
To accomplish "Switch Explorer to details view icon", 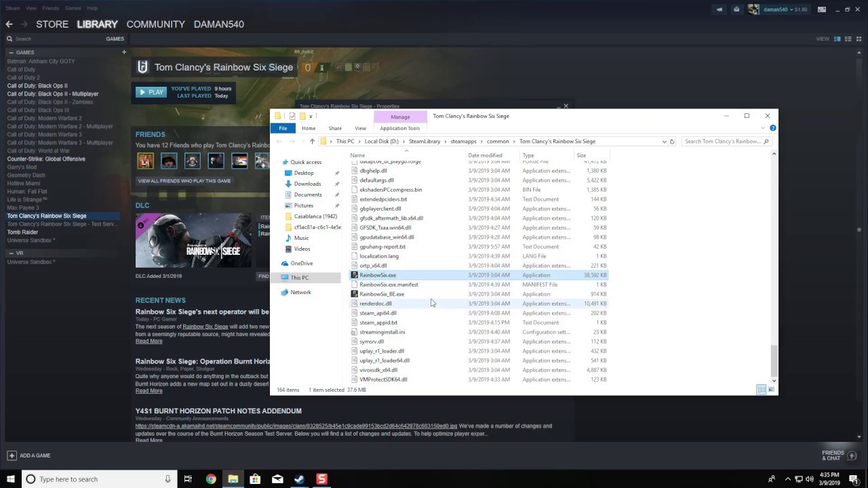I will click(762, 390).
